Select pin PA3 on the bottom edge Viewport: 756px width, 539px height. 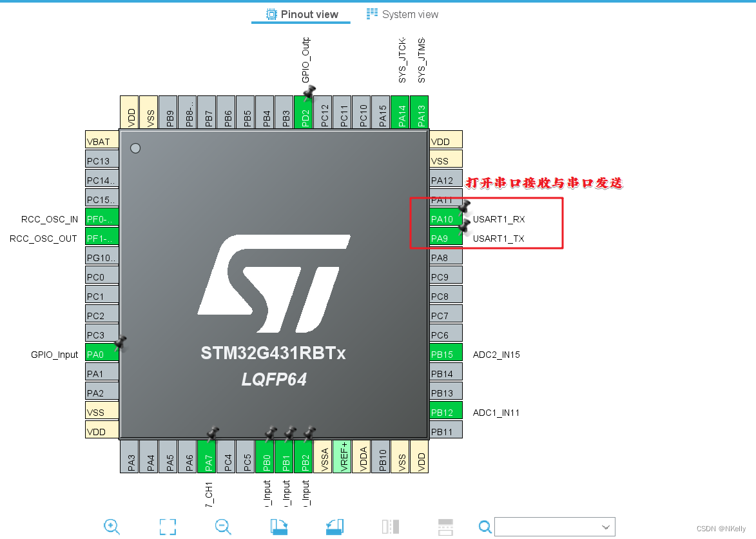pyautogui.click(x=129, y=456)
